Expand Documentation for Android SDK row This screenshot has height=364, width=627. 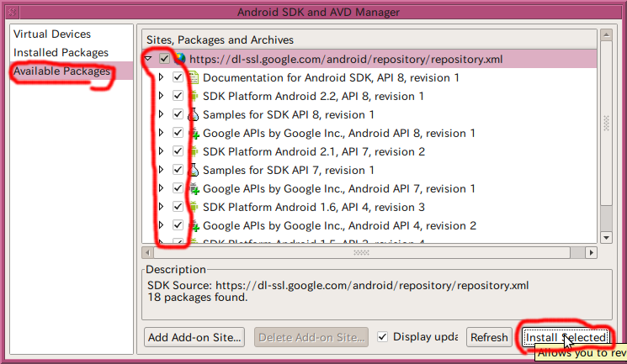click(161, 77)
